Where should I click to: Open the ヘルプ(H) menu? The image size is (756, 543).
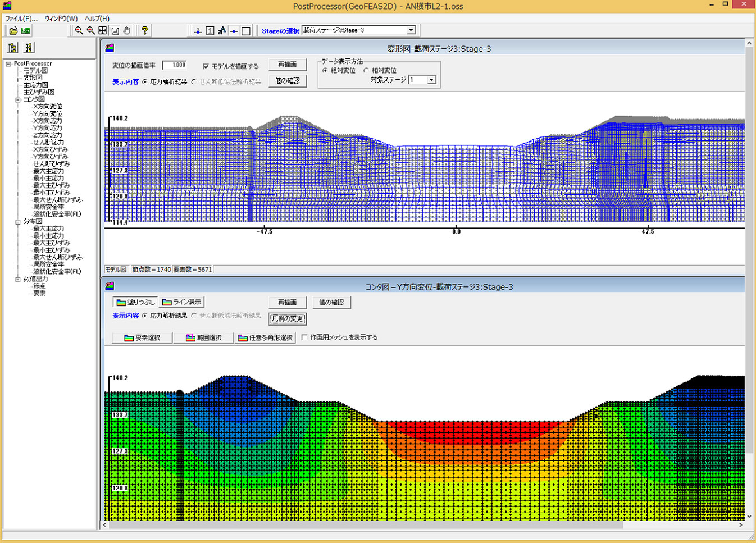(97, 19)
